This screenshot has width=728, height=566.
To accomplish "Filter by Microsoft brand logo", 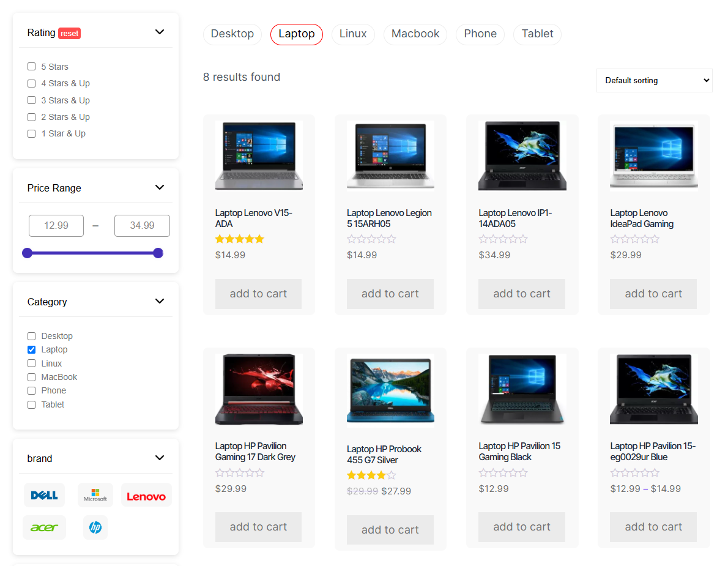I will coord(95,496).
